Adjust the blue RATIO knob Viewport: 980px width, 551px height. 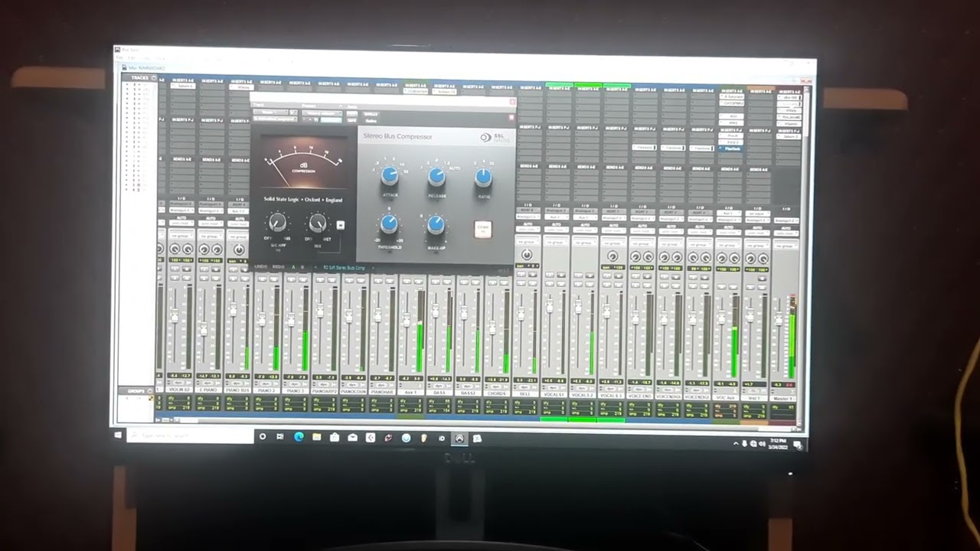coord(483,178)
